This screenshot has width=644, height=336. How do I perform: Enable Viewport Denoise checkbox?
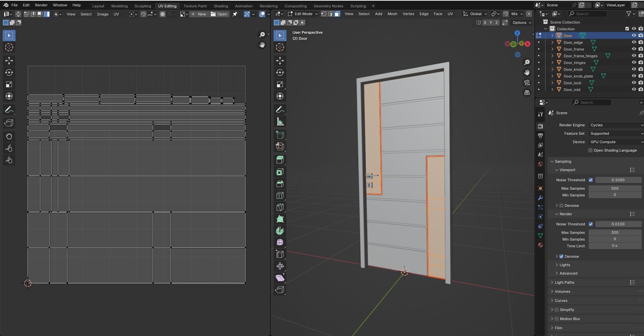561,206
